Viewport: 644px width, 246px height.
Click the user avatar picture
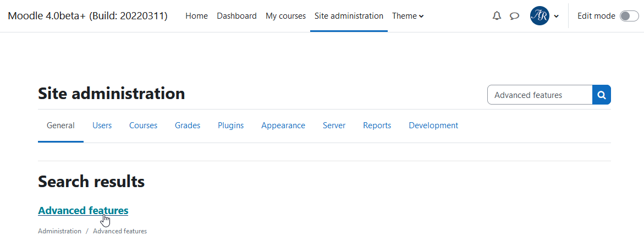point(540,16)
